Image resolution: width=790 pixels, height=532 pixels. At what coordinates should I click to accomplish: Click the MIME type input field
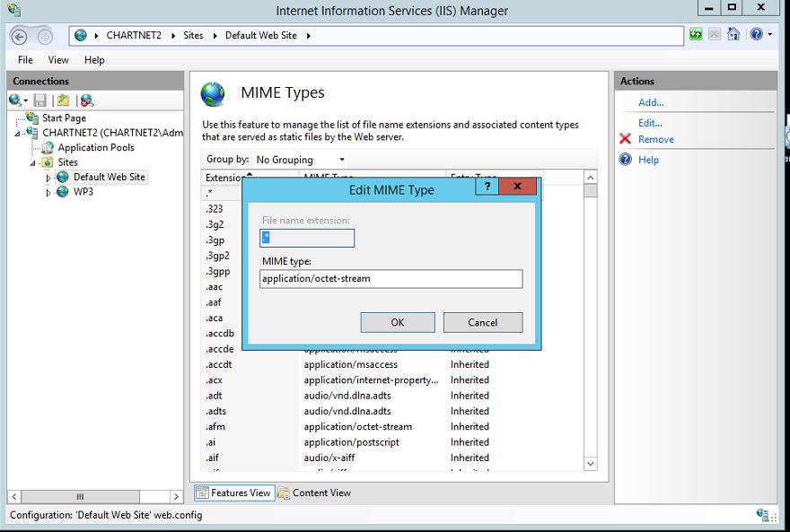391,279
